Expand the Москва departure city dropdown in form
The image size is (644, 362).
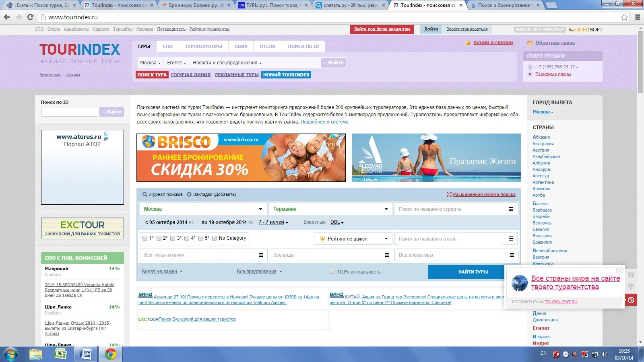click(x=202, y=209)
